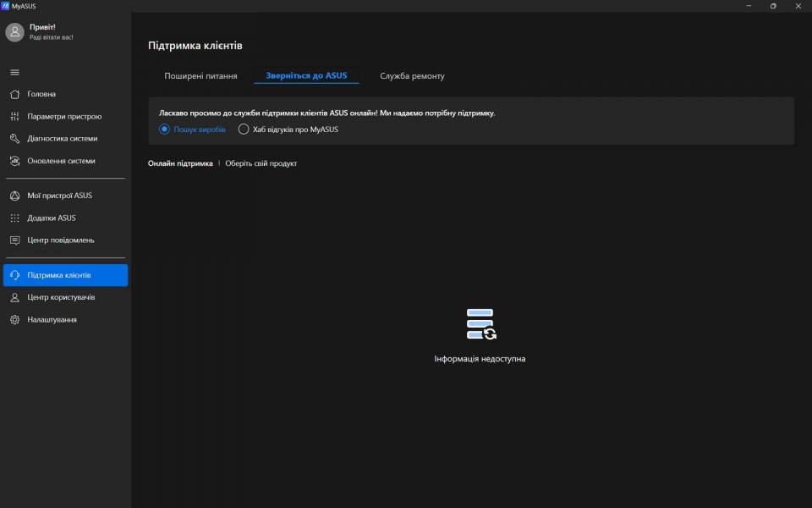Click the Центр повідомлень message icon
This screenshot has height=508, width=812.
pyautogui.click(x=14, y=240)
